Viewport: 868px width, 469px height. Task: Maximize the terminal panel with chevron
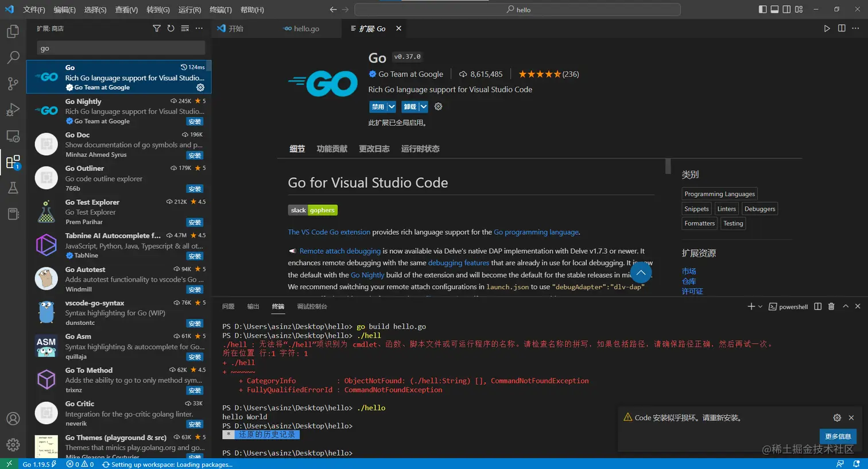tap(845, 307)
